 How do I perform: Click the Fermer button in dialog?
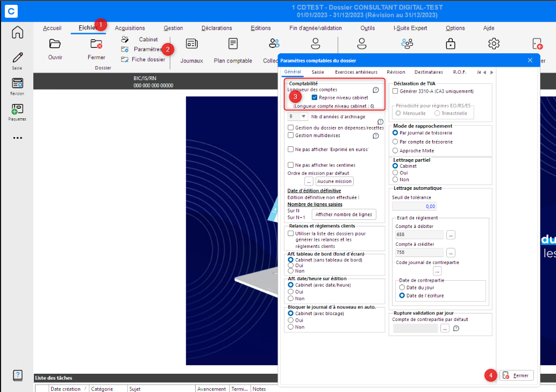516,375
